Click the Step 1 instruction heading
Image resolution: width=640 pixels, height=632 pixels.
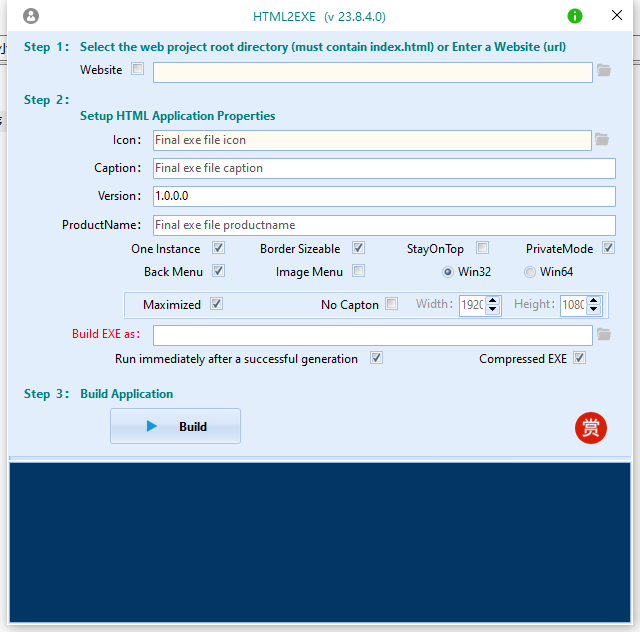pos(323,47)
